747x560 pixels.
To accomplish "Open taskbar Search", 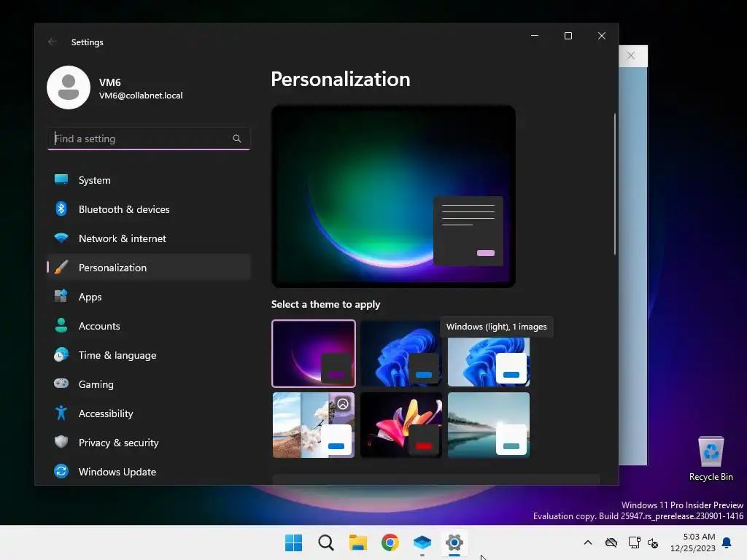I will click(x=326, y=542).
